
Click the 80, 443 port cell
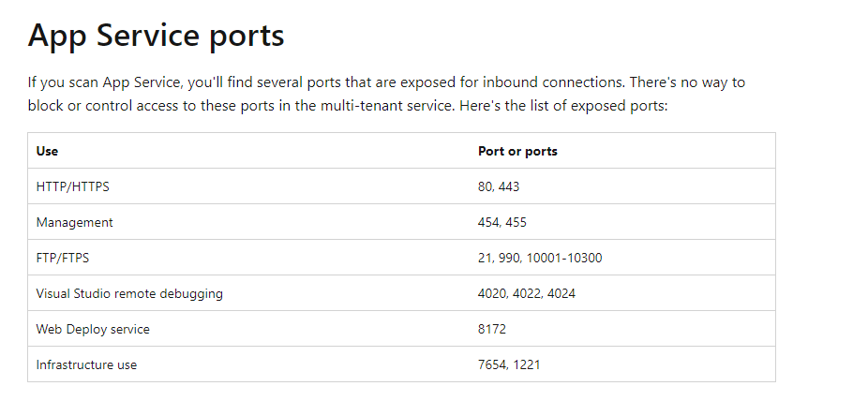(x=499, y=187)
